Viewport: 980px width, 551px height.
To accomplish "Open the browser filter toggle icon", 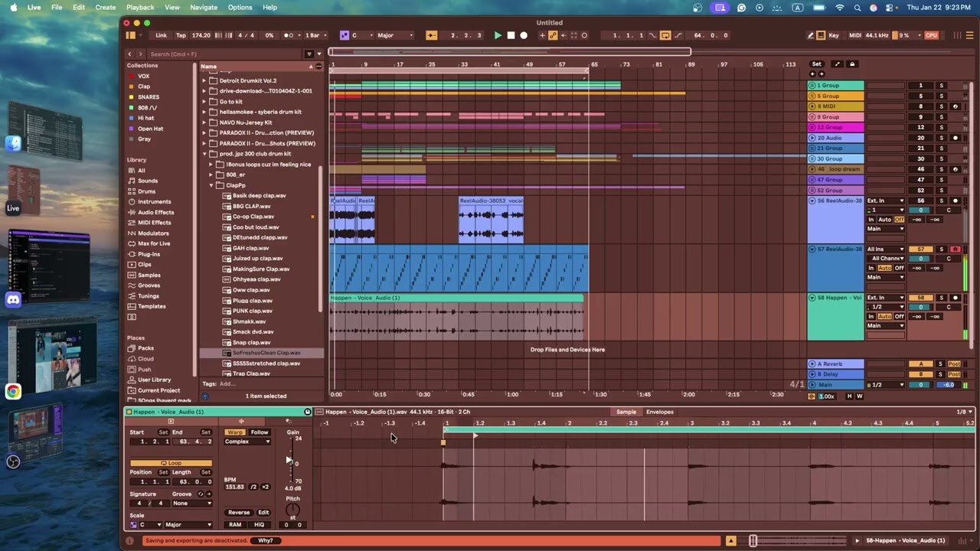I will [x=309, y=54].
